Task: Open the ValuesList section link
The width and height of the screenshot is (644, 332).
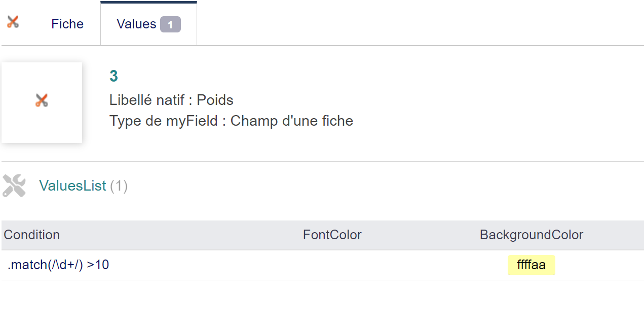Action: coord(72,186)
